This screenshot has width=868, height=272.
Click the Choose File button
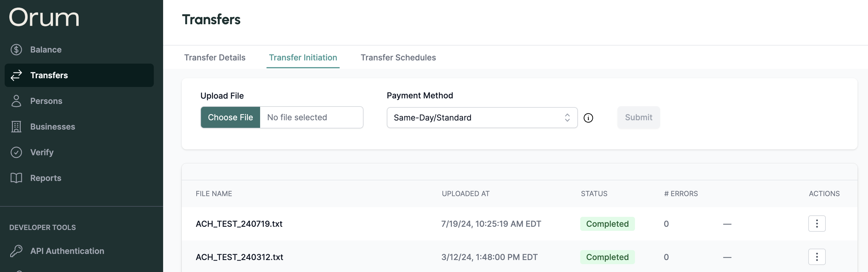230,117
